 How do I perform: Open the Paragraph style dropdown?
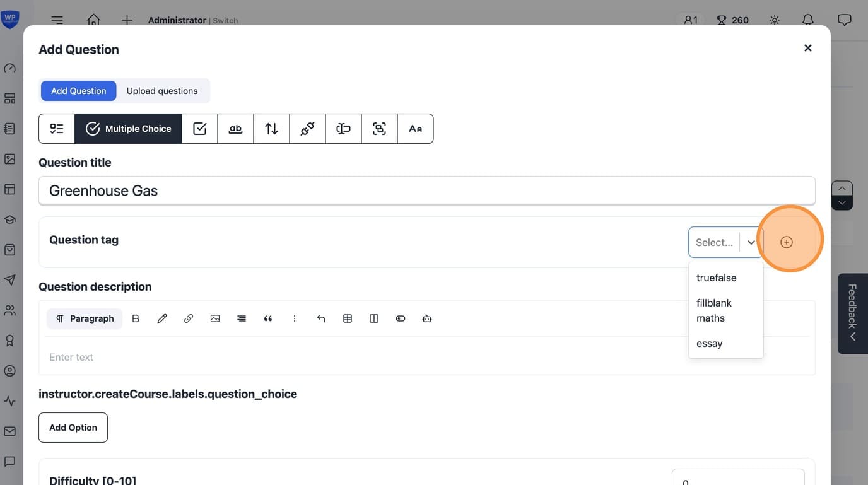click(85, 318)
